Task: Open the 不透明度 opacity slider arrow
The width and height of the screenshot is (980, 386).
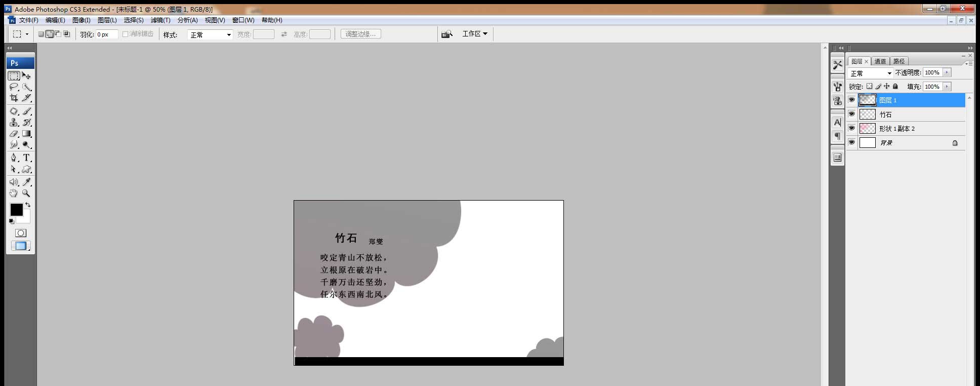Action: pos(947,72)
